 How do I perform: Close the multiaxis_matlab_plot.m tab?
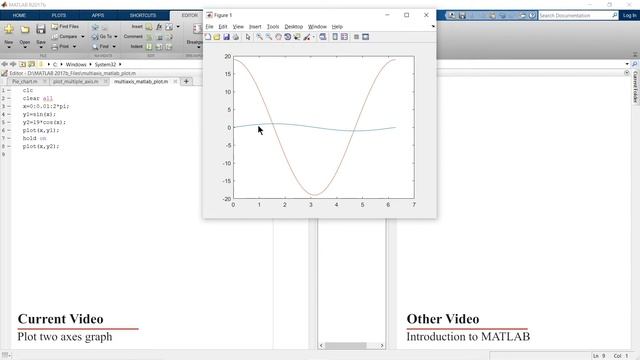click(175, 82)
